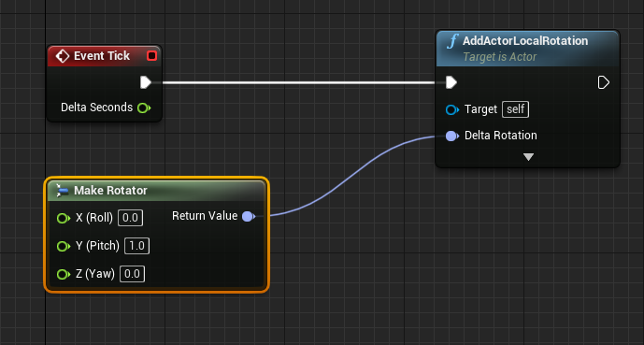The width and height of the screenshot is (644, 345).
Task: Click the Return Value output pin
Action: point(249,217)
